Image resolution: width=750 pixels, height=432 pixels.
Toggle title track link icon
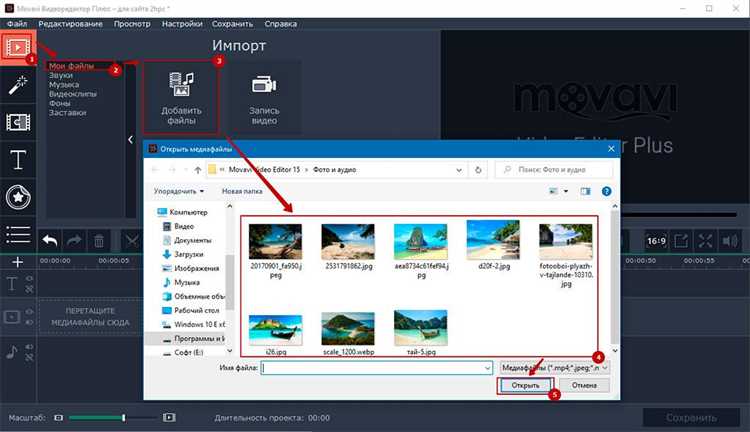pos(29,289)
